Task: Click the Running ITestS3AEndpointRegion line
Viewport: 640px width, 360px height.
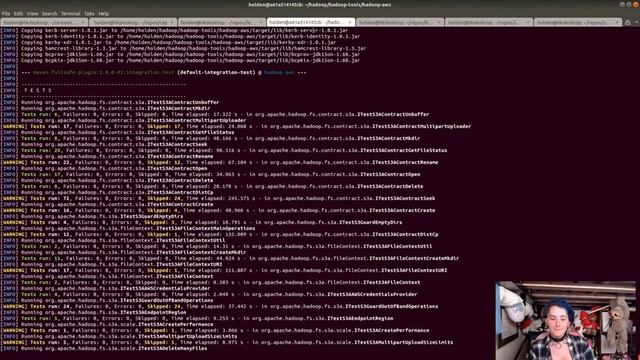Action: pyautogui.click(x=93, y=312)
